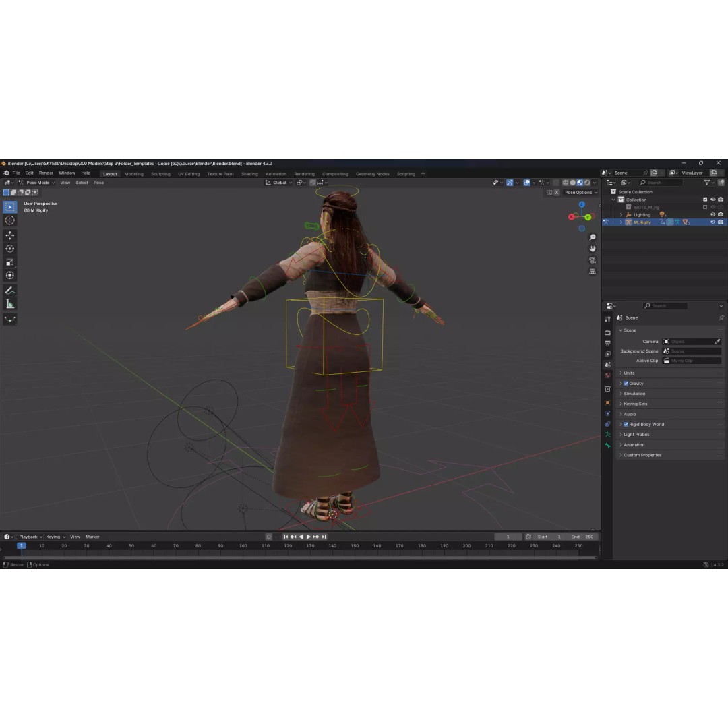The width and height of the screenshot is (728, 728).
Task: Select the 3D Cursor tool
Action: 9,220
